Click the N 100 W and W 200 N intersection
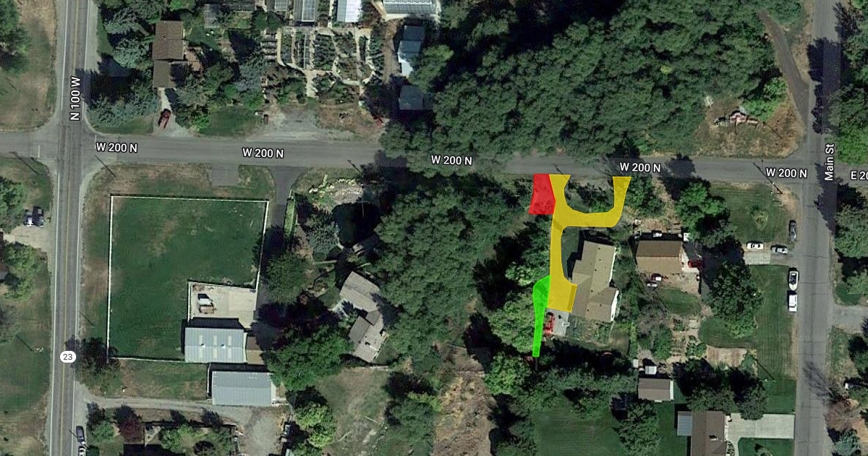Image resolution: width=868 pixels, height=456 pixels. coord(72,145)
